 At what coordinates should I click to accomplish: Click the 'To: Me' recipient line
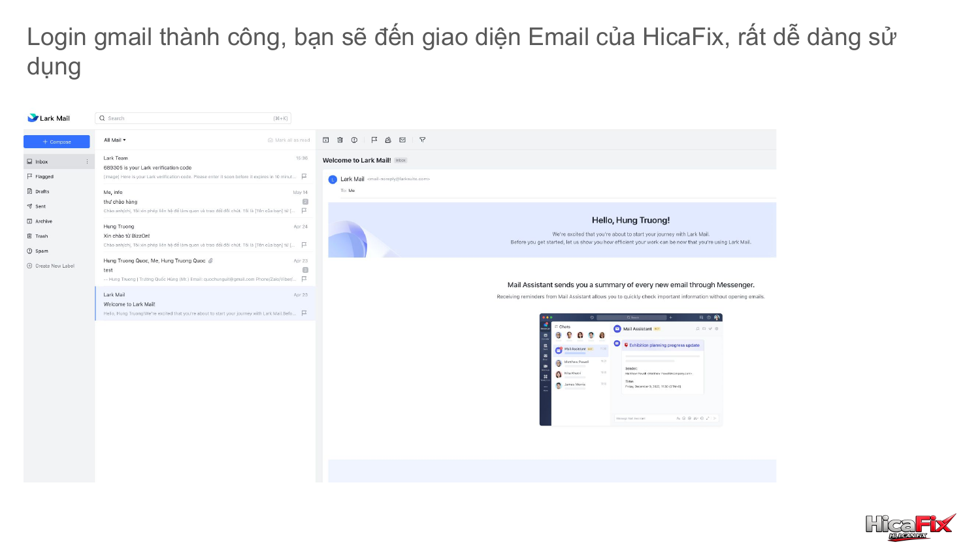tap(348, 191)
